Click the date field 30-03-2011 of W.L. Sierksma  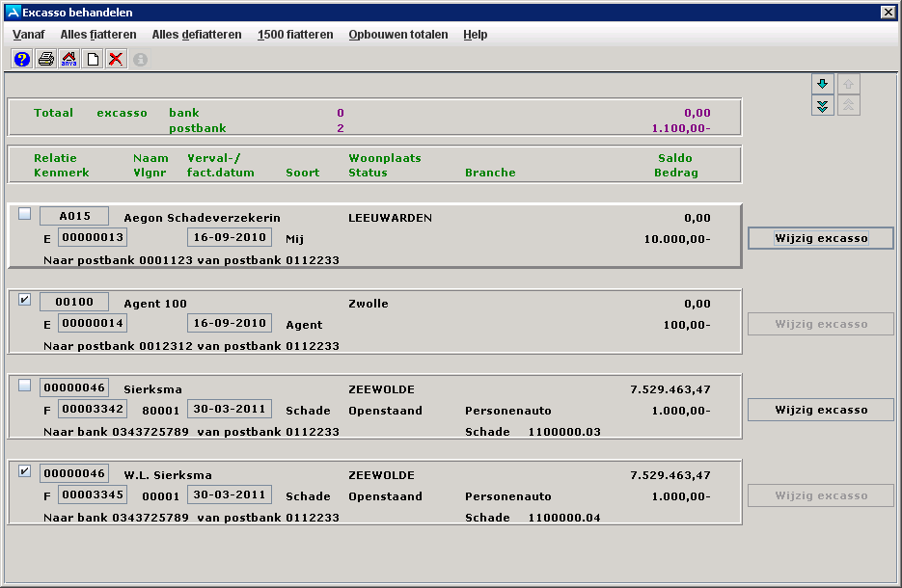230,495
